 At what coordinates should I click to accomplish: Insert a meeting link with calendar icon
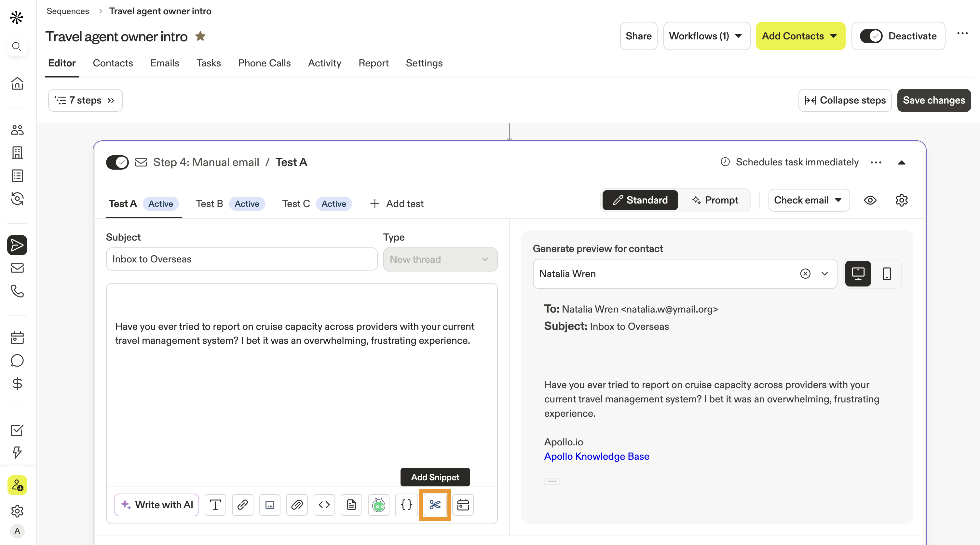(x=463, y=505)
